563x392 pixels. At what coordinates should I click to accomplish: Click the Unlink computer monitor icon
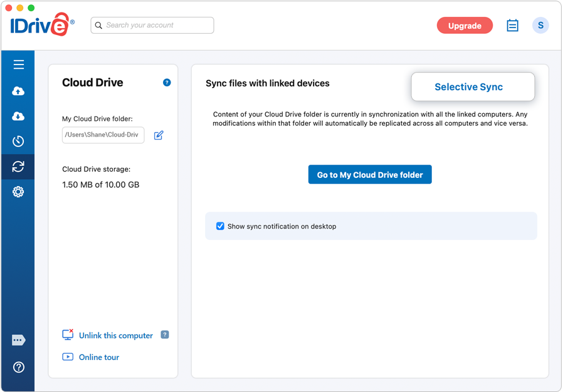click(x=68, y=334)
